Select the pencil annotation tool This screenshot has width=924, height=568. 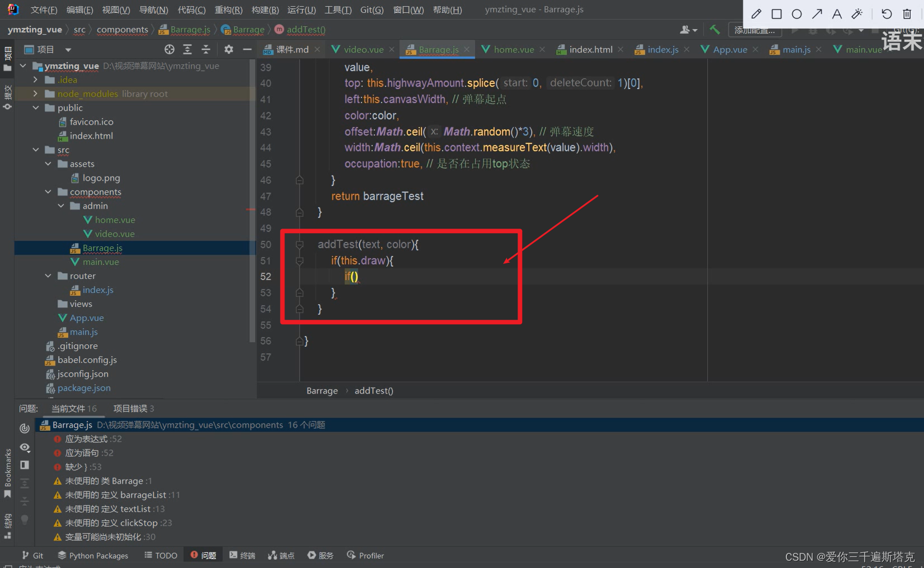pyautogui.click(x=756, y=14)
